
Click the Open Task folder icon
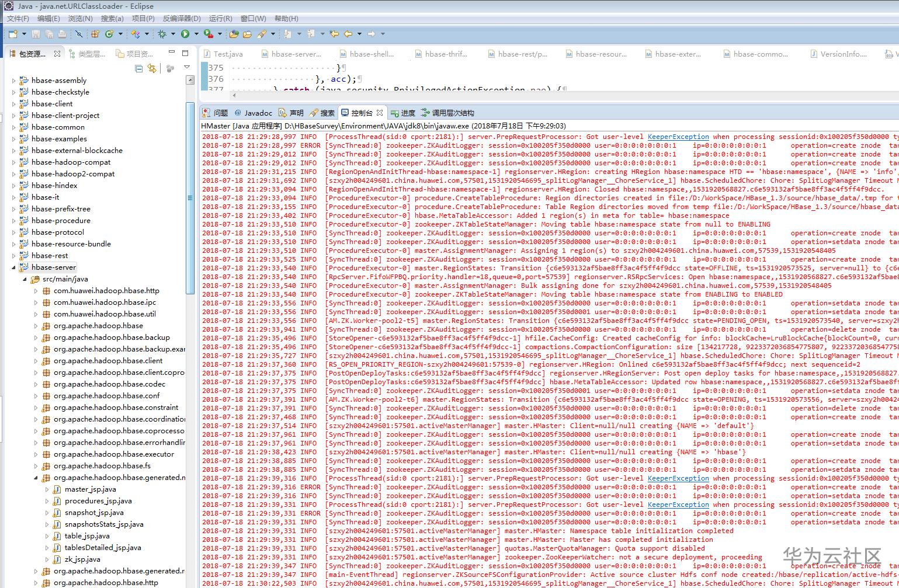click(234, 34)
